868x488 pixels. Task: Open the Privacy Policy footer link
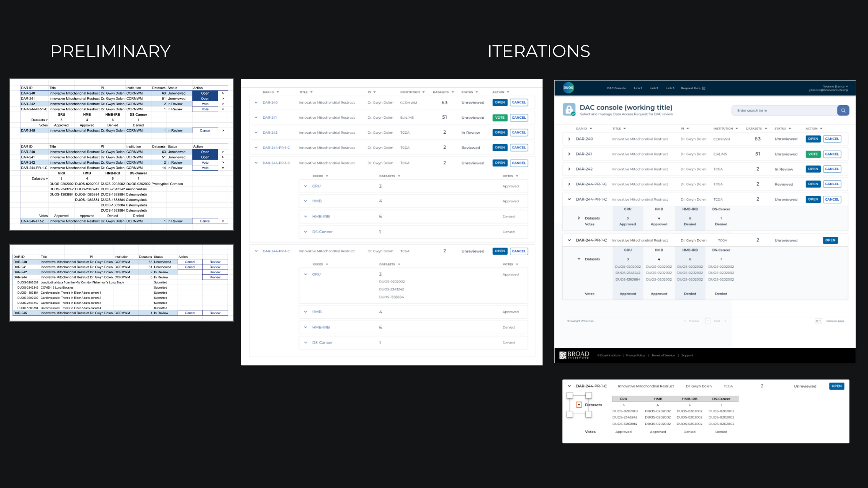tap(635, 355)
